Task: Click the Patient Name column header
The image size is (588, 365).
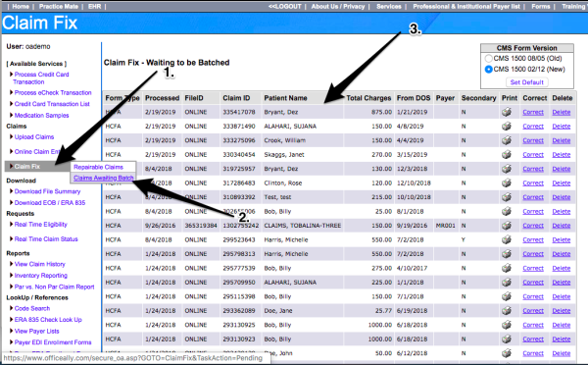Action: click(285, 98)
